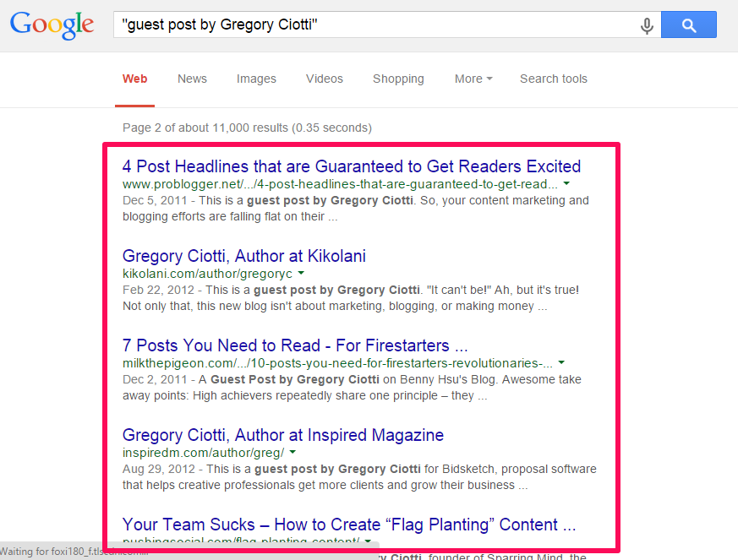Expand the More dropdown menu
Viewport: 738px width, 560px height.
(x=473, y=79)
